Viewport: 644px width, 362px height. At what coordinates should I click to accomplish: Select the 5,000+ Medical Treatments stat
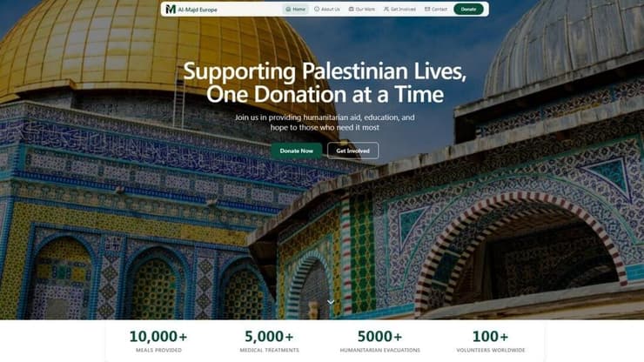click(x=270, y=341)
